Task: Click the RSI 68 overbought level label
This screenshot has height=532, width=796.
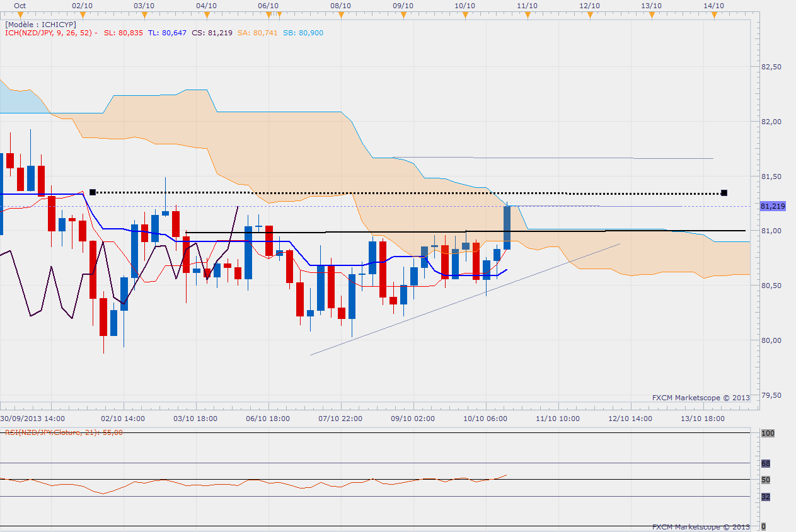Action: pyautogui.click(x=765, y=463)
